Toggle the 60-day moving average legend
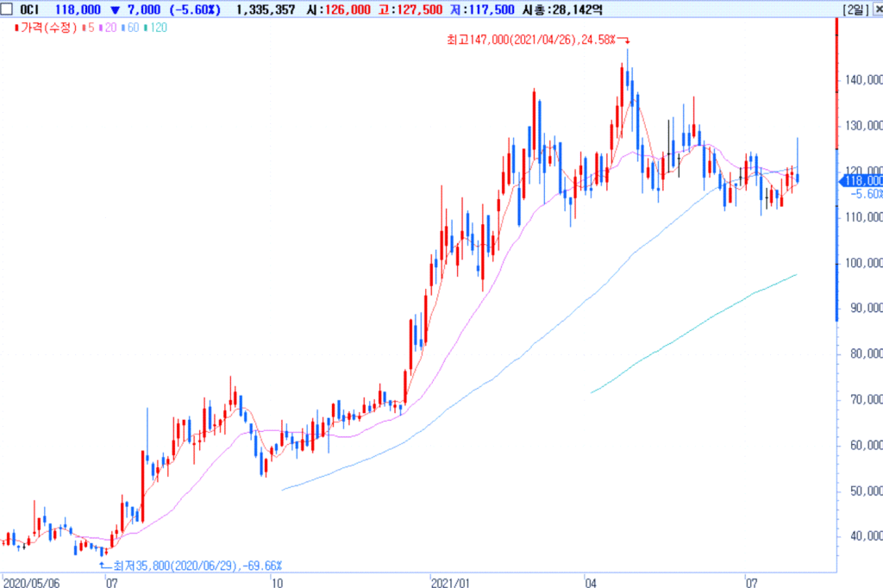Viewport: 883px width, 588px height. click(133, 28)
